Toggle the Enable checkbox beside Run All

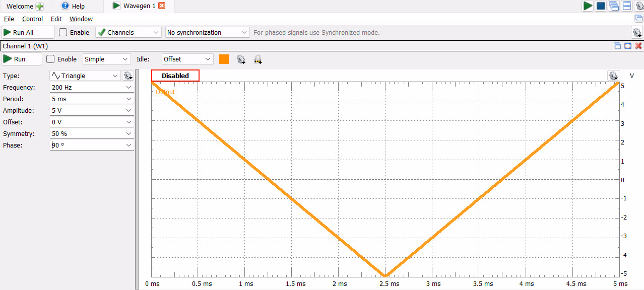pyautogui.click(x=63, y=32)
